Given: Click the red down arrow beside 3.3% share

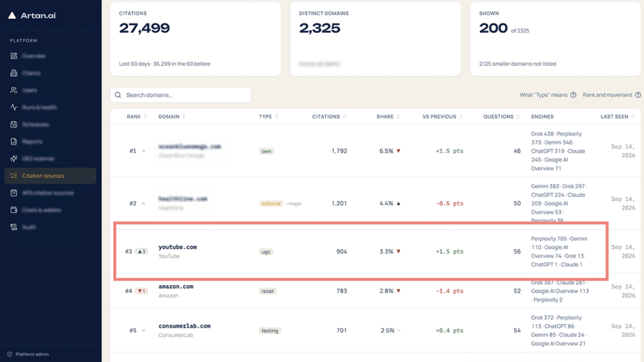Looking at the screenshot, I should point(398,251).
